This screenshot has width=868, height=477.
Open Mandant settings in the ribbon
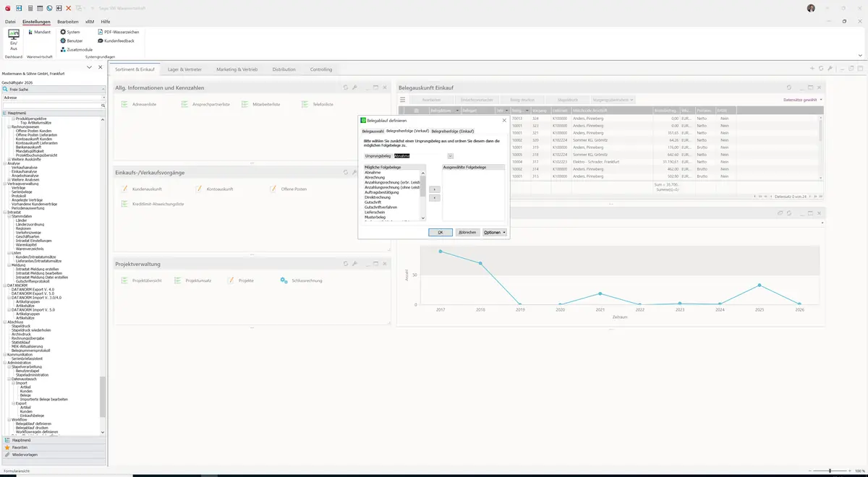(38, 32)
